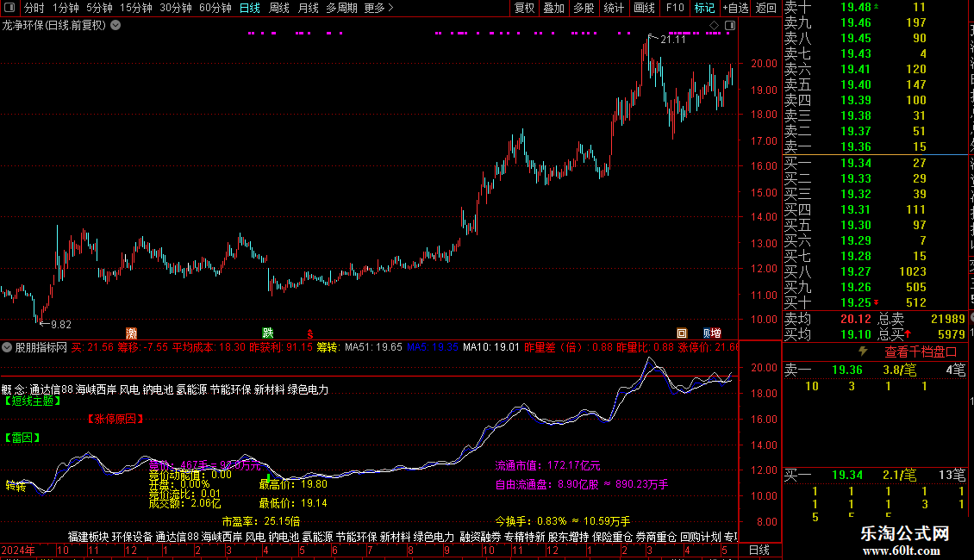The width and height of the screenshot is (974, 560).
Task: Click the 流通市值 172.17亿元 text
Action: [x=547, y=465]
